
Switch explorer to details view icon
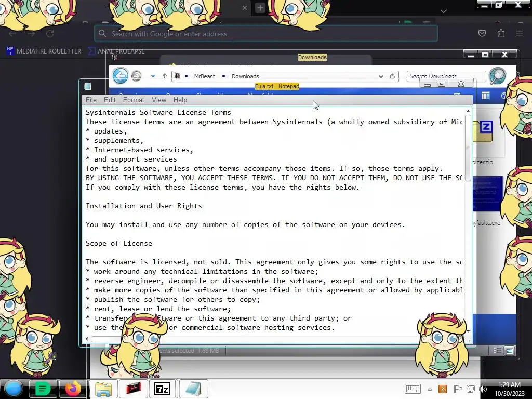coord(497,351)
